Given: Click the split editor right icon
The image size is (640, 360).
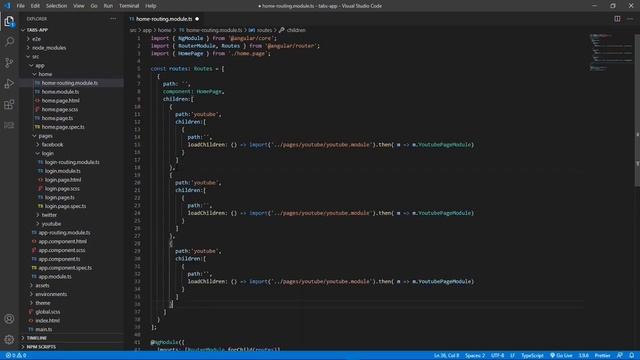Looking at the screenshot, I should (x=617, y=19).
